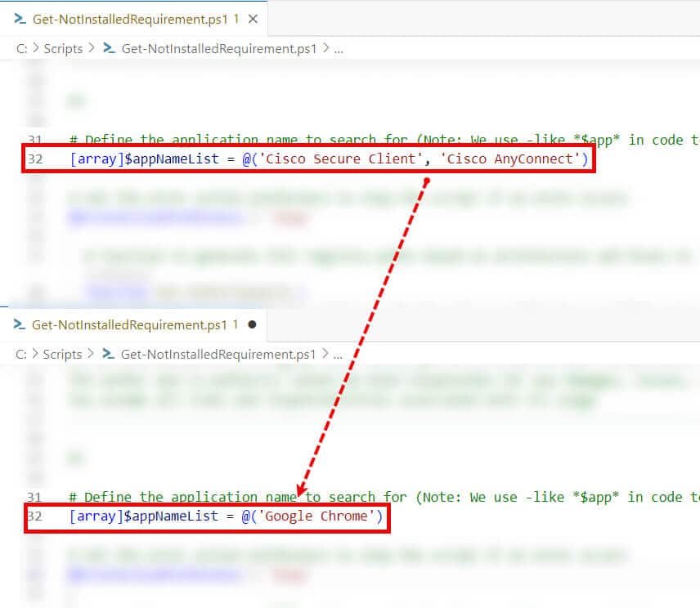Click the chevron after Scripts in bottom breadcrumb
Viewport: 700px width, 608px height.
pyautogui.click(x=91, y=354)
